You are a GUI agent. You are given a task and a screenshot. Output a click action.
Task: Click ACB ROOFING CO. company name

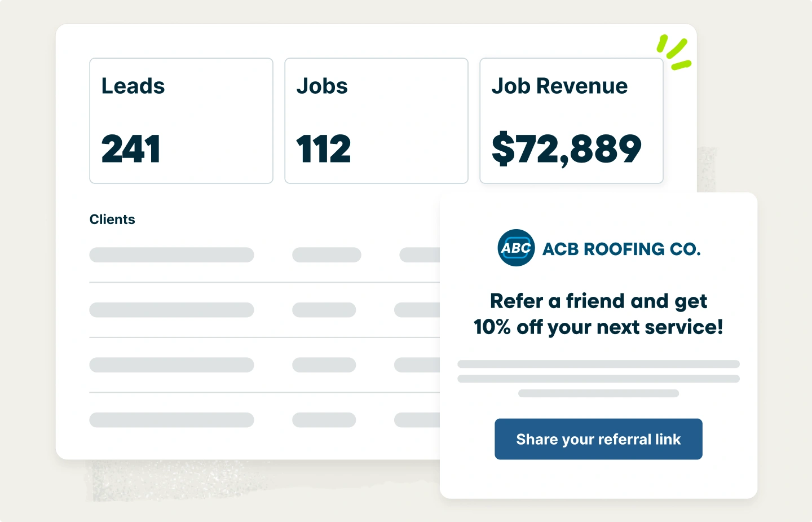pyautogui.click(x=621, y=249)
